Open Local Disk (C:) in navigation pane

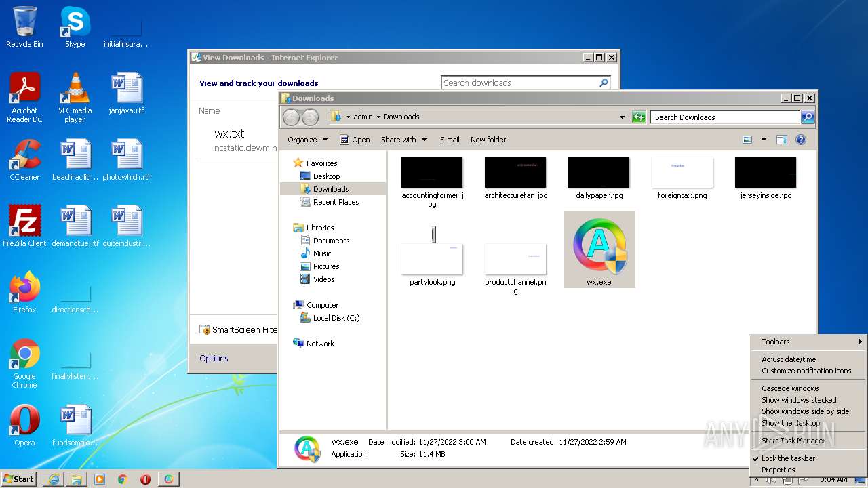click(336, 318)
